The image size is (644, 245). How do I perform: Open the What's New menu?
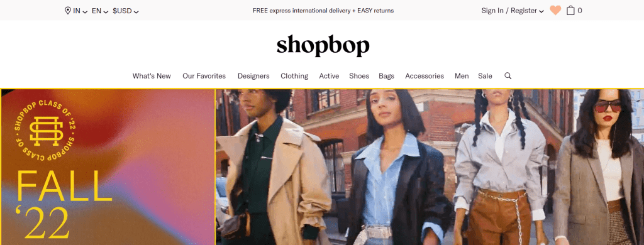coord(152,76)
